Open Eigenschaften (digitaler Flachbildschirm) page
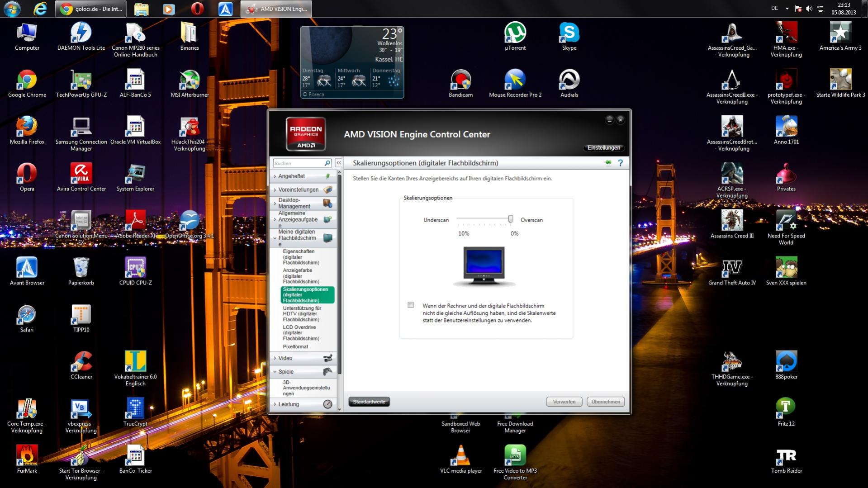The height and width of the screenshot is (488, 868). point(301,257)
